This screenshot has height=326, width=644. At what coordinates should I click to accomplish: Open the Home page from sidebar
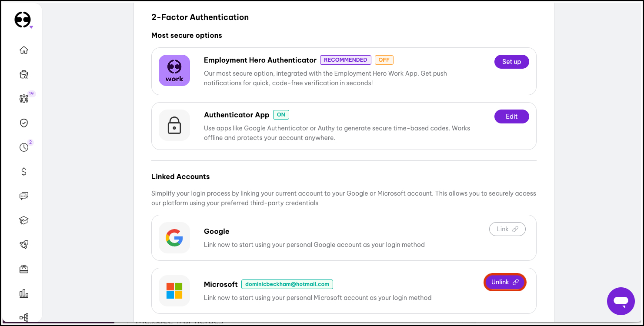24,50
